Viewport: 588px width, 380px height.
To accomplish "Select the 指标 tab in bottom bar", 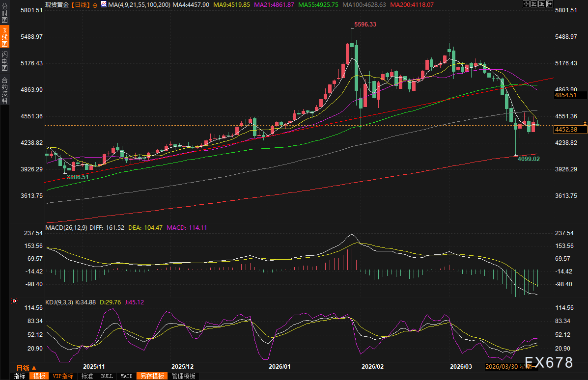I will 20,376.
